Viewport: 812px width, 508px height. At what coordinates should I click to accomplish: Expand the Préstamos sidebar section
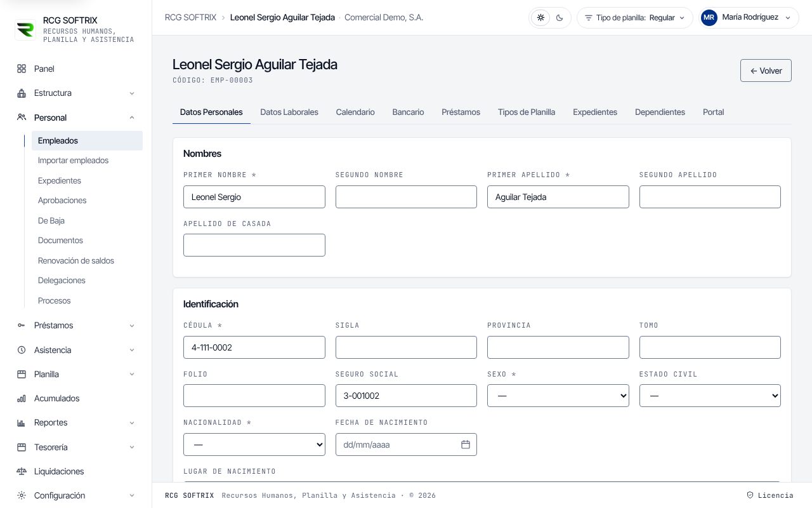(132, 326)
